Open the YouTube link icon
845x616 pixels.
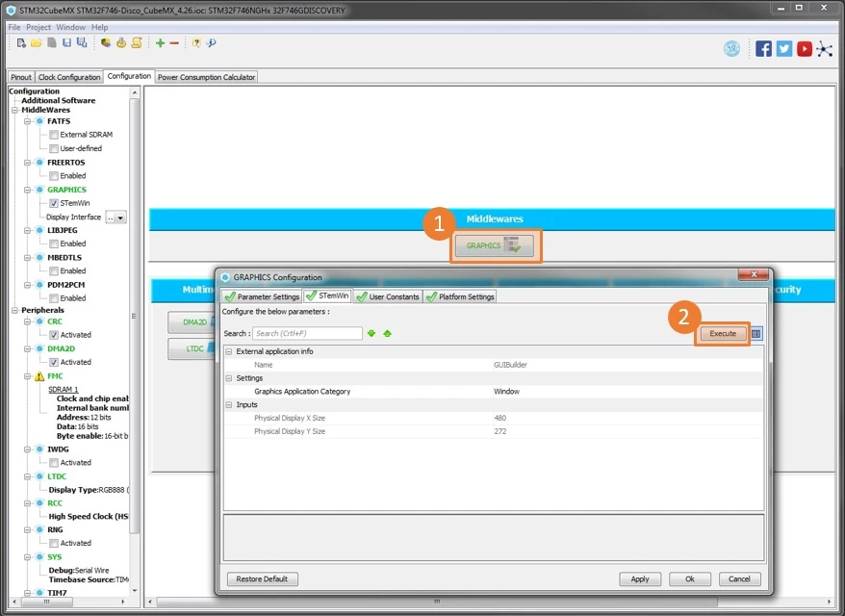[804, 49]
